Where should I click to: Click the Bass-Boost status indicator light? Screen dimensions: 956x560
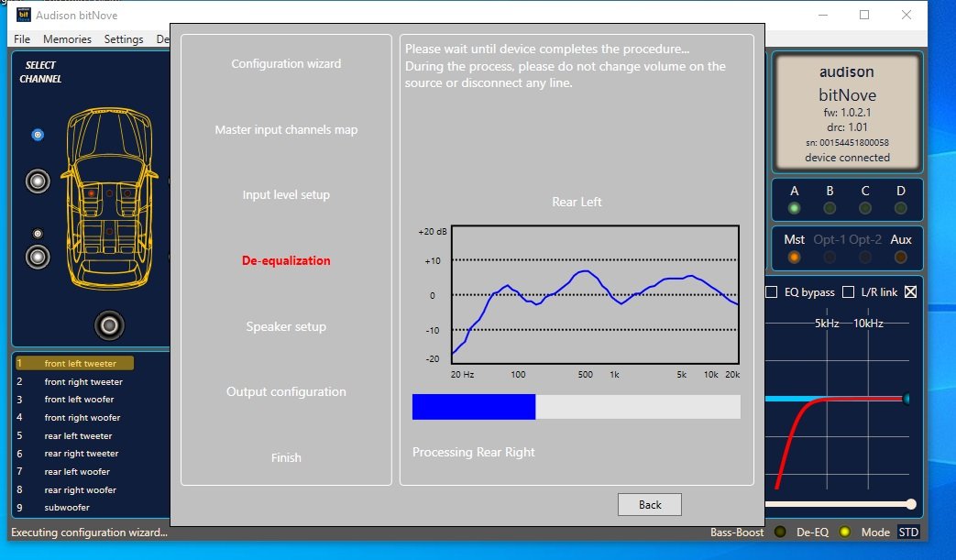pos(780,532)
